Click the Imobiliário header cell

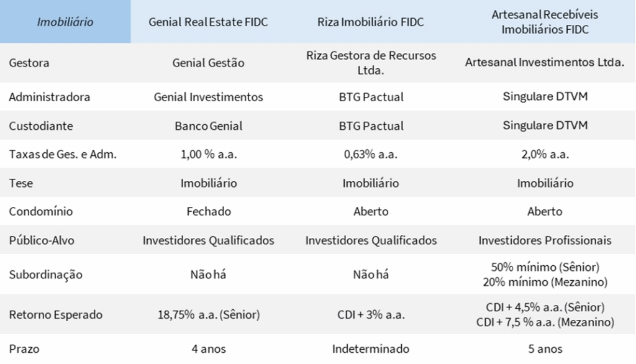[65, 22]
